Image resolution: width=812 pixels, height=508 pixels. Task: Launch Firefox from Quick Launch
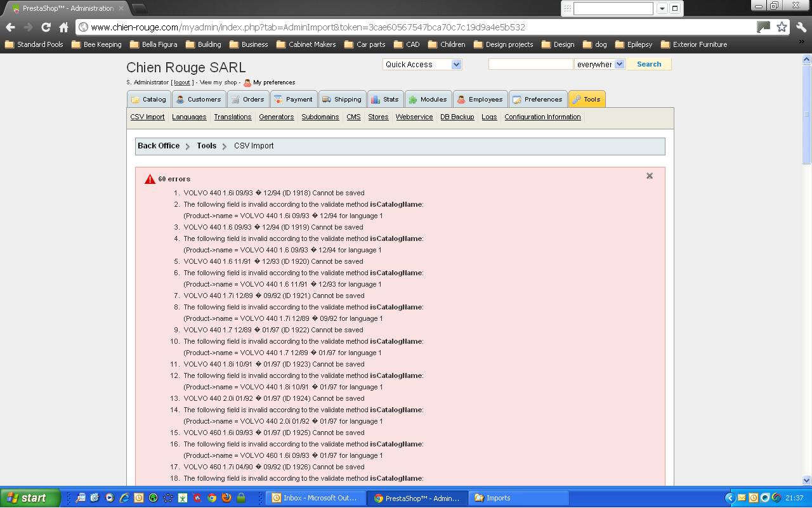tap(226, 498)
